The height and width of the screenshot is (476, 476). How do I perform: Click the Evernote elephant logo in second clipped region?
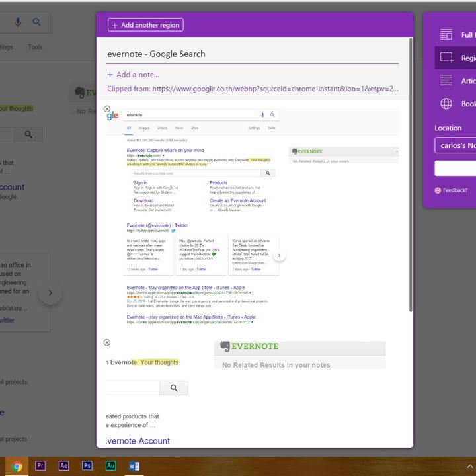(x=225, y=346)
